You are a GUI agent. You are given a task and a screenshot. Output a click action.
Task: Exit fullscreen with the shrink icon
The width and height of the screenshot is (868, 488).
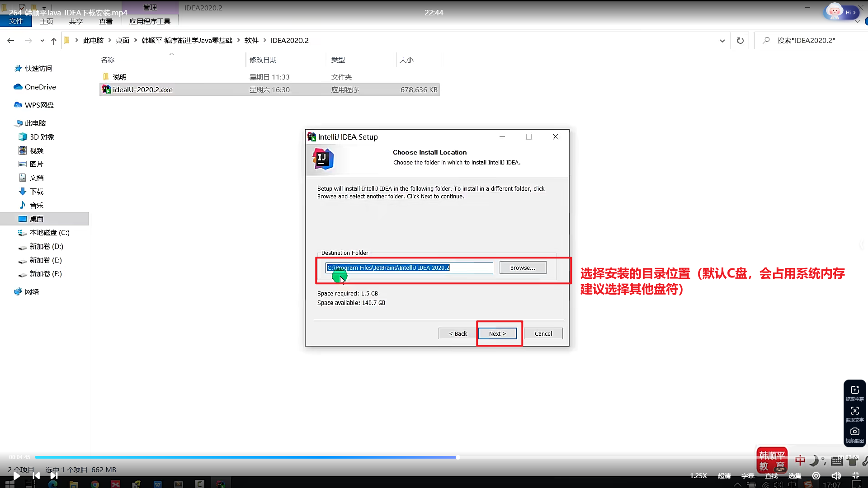point(855,475)
